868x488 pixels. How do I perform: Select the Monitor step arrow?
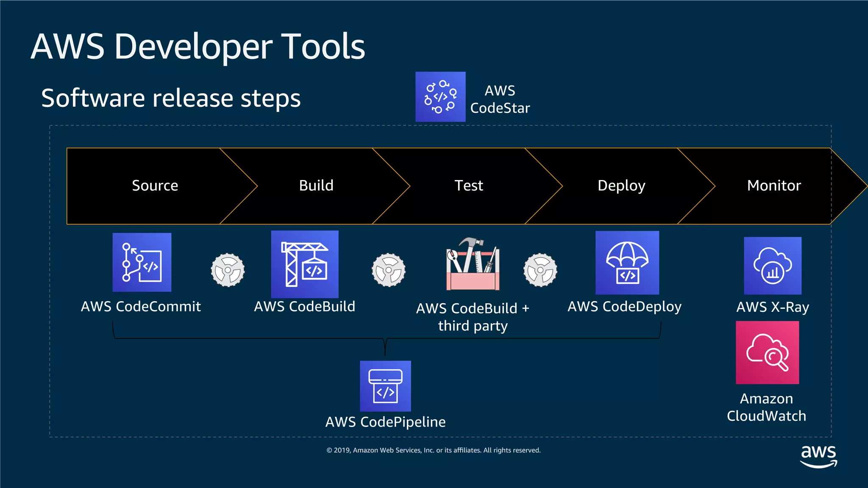point(773,186)
